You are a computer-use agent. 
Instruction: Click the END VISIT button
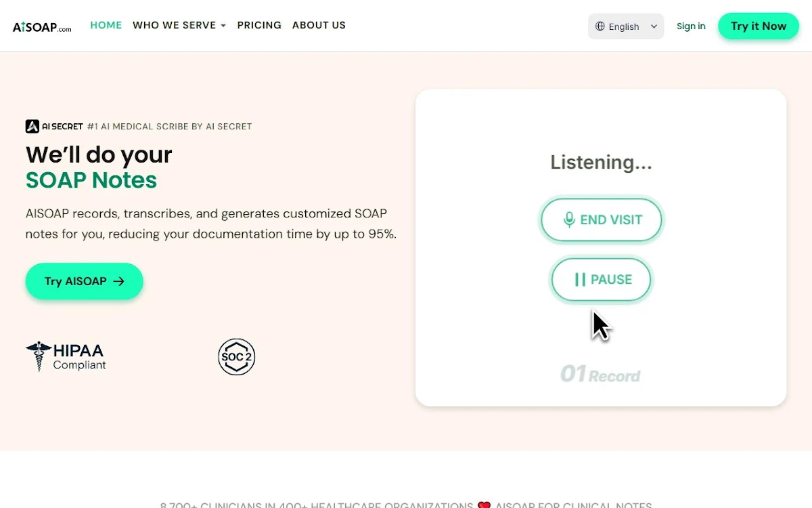pyautogui.click(x=602, y=219)
